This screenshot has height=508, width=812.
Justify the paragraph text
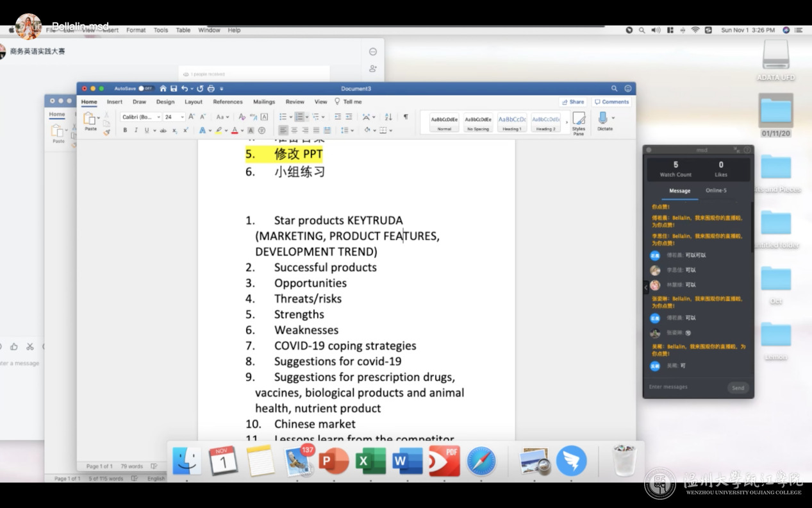coord(316,130)
